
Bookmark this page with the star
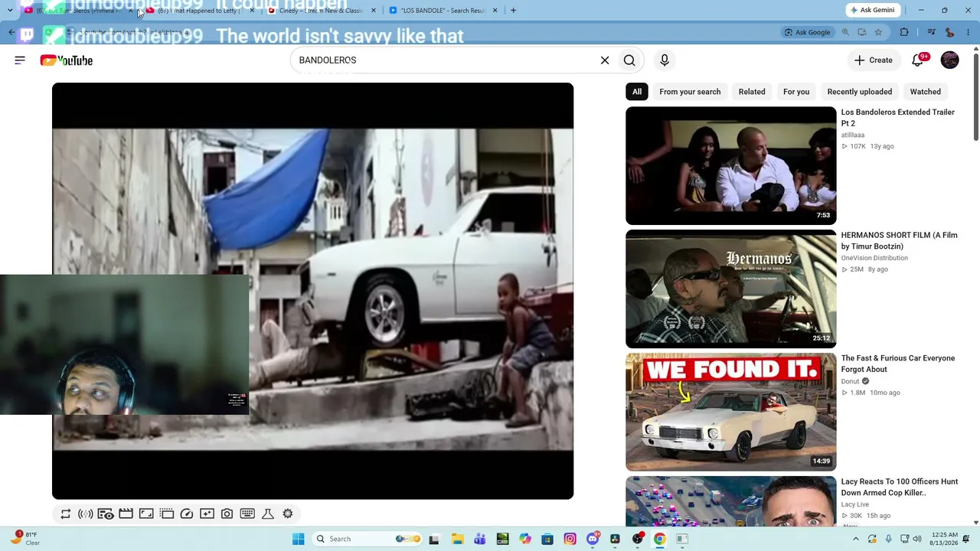(x=878, y=32)
